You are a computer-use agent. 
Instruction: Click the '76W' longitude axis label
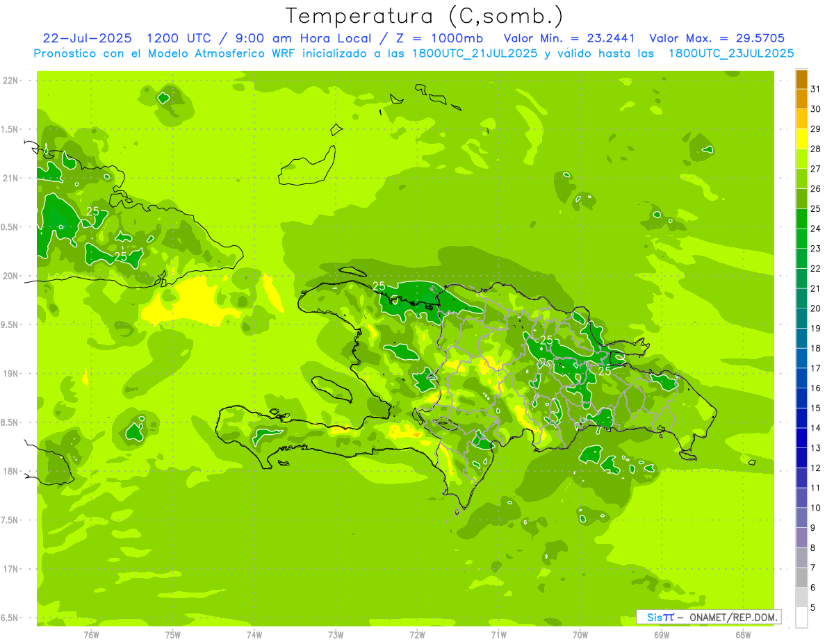click(91, 634)
